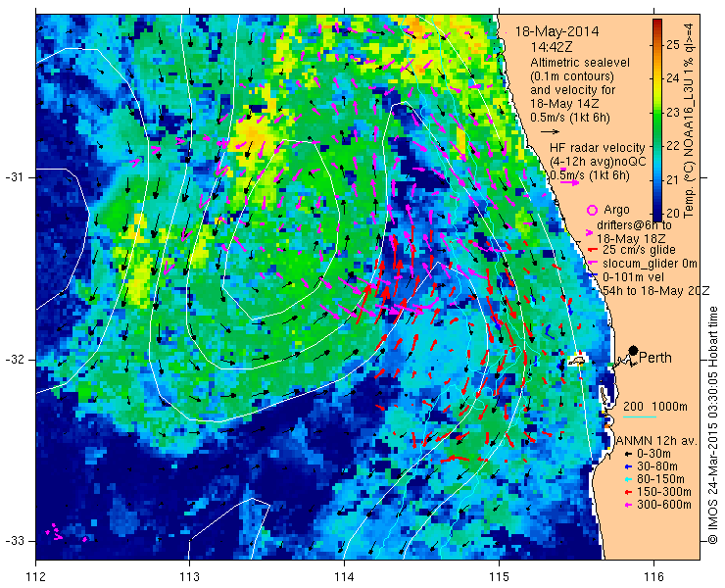This screenshot has width=725, height=588.
Task: Click the magenta drifters legend arrowhead
Action: pos(590,232)
